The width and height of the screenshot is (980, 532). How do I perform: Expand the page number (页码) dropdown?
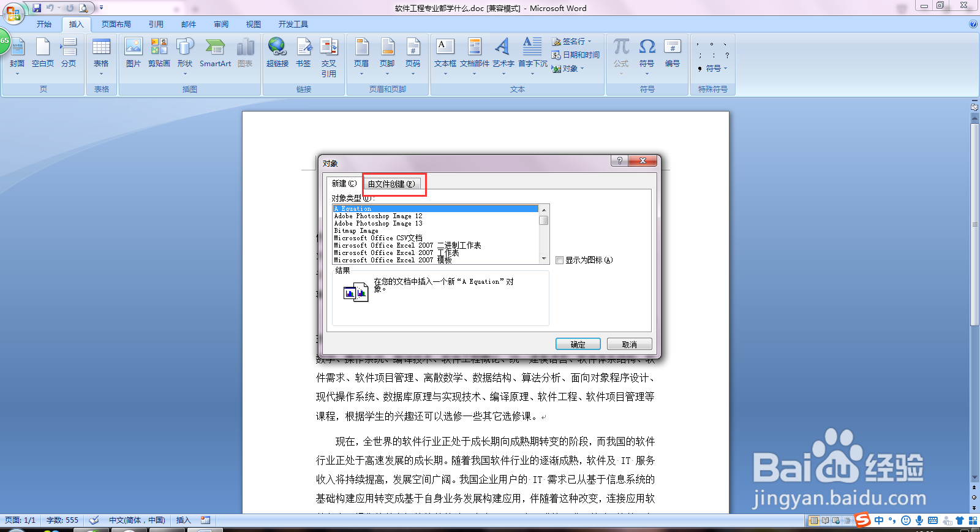pos(413,74)
